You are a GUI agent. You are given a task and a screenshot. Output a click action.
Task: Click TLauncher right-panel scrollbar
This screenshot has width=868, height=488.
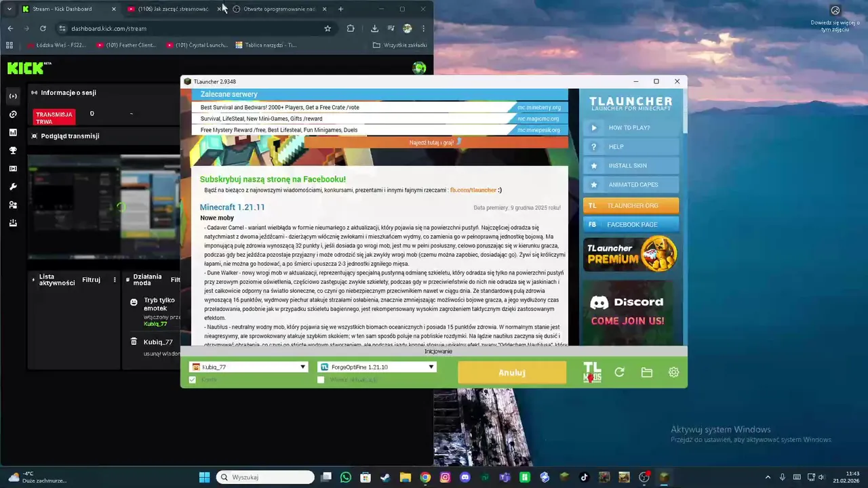pos(684,112)
